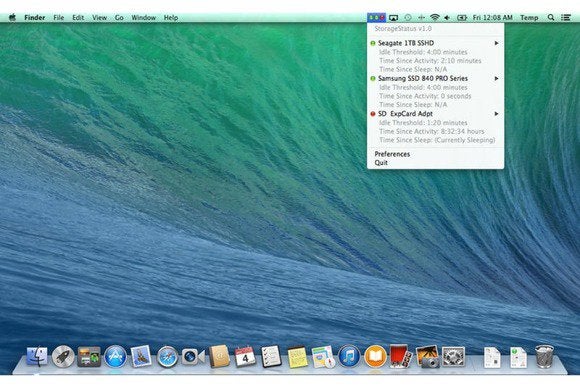Image resolution: width=580 pixels, height=388 pixels.
Task: Click the Fri 12:08 AM clock
Action: coord(492,17)
